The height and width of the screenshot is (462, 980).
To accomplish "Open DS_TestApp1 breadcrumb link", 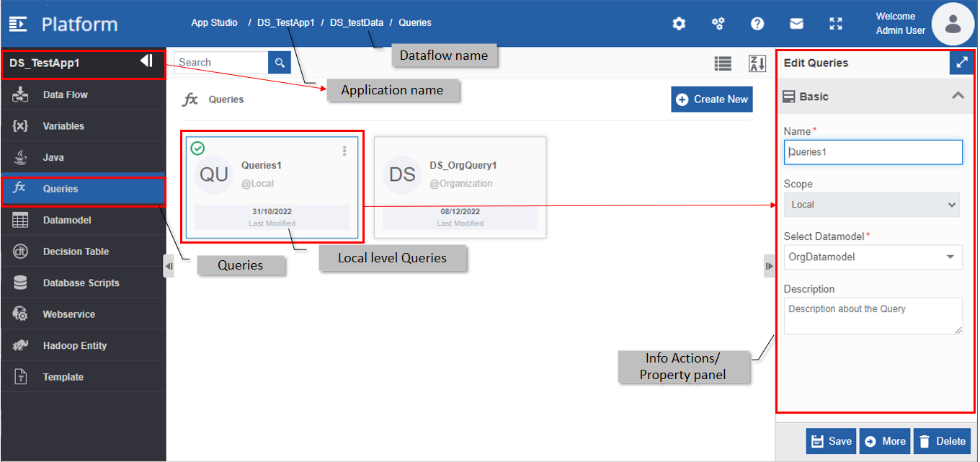I will coord(286,22).
